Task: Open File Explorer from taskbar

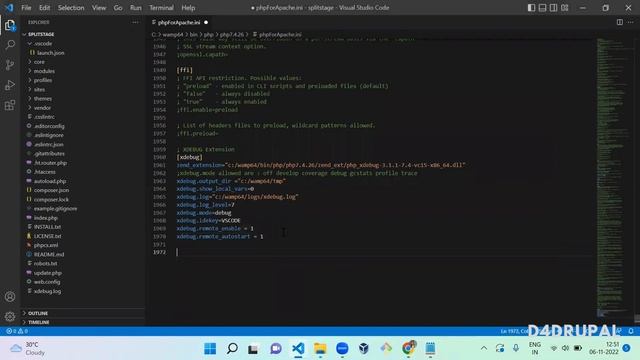Action: click(320, 349)
